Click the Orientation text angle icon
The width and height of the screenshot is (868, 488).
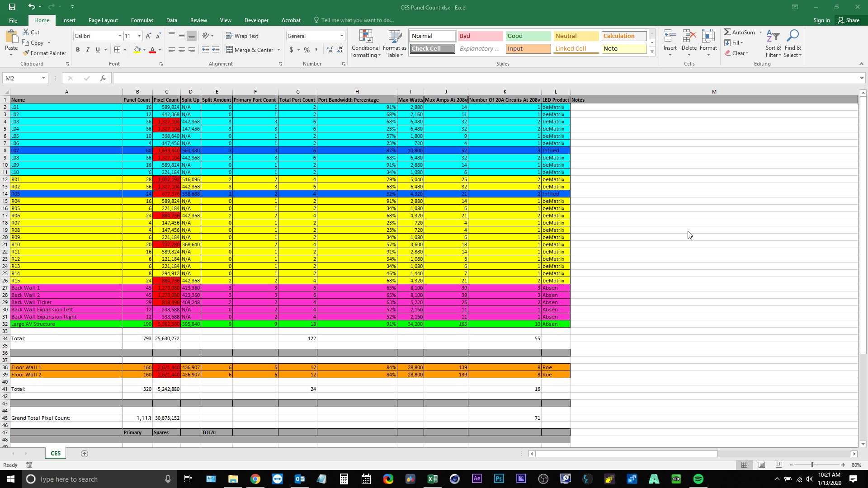pyautogui.click(x=206, y=36)
